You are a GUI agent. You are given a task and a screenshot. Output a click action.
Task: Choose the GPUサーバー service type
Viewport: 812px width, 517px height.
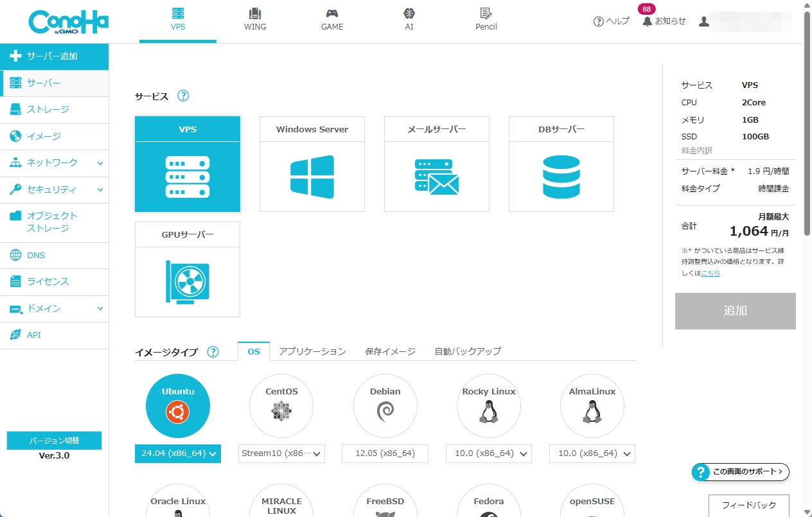coord(187,269)
